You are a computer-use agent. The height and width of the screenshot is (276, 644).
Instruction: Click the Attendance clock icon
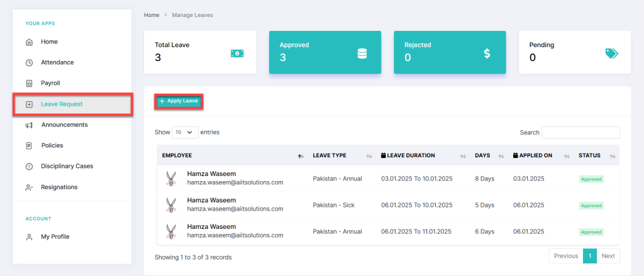[x=29, y=63]
